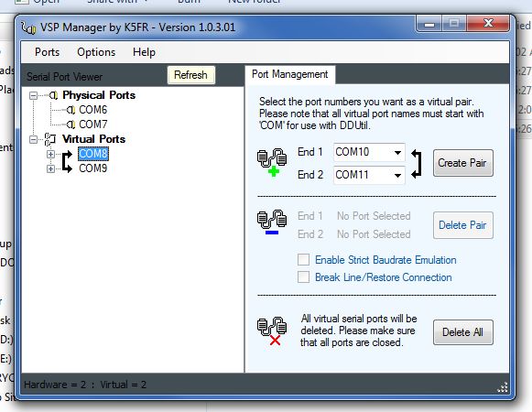Click the create-pair cable icon with green plus

[272, 162]
